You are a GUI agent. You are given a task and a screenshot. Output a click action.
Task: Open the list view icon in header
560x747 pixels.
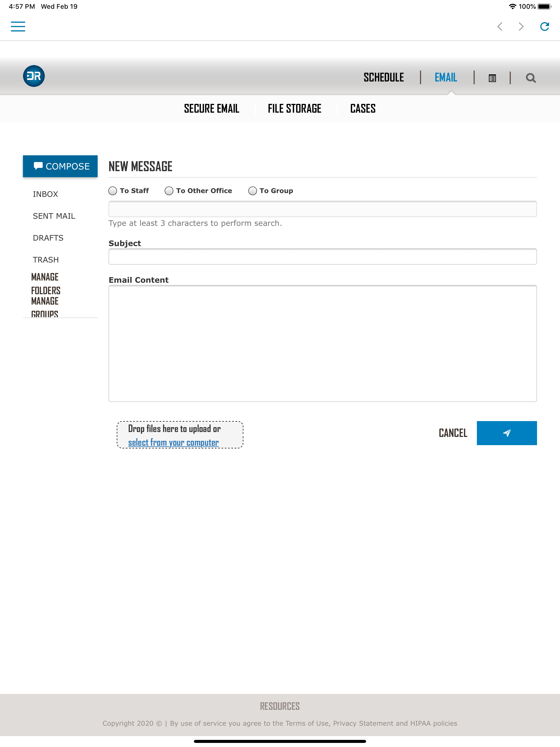492,78
